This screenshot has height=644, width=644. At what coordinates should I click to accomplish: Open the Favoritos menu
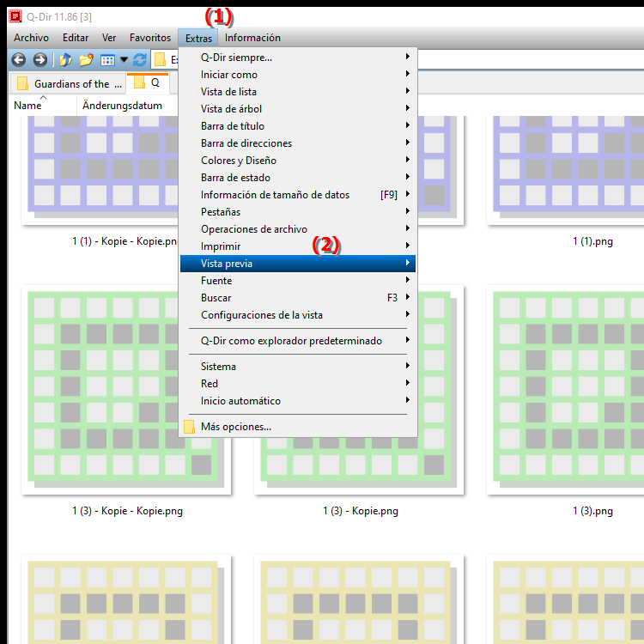(x=150, y=38)
